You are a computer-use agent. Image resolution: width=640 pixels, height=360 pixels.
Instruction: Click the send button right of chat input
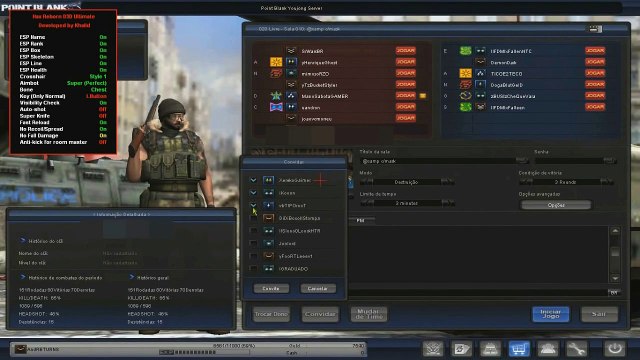pyautogui.click(x=614, y=292)
